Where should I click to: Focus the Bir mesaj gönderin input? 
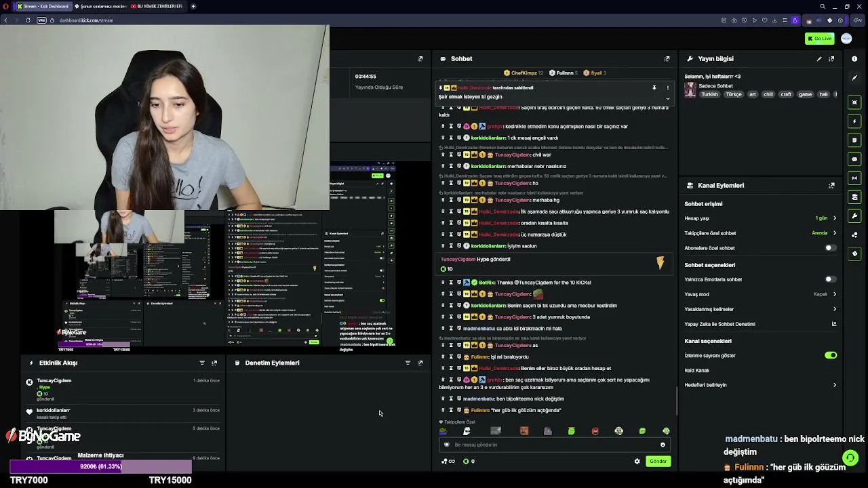point(555,445)
